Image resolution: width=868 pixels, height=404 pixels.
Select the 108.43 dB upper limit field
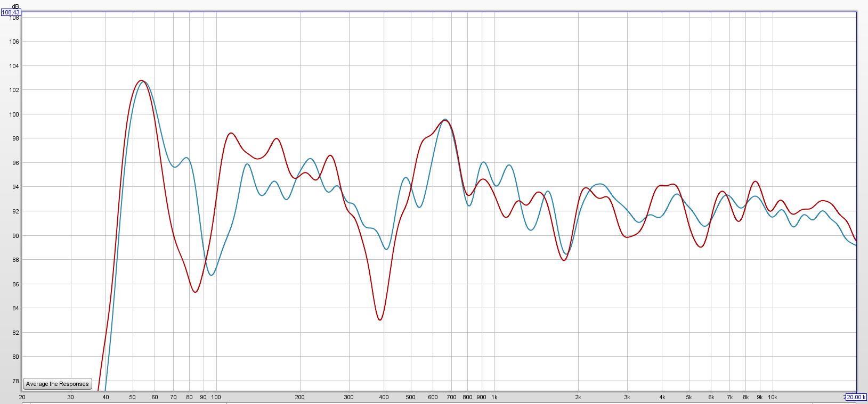(x=11, y=12)
